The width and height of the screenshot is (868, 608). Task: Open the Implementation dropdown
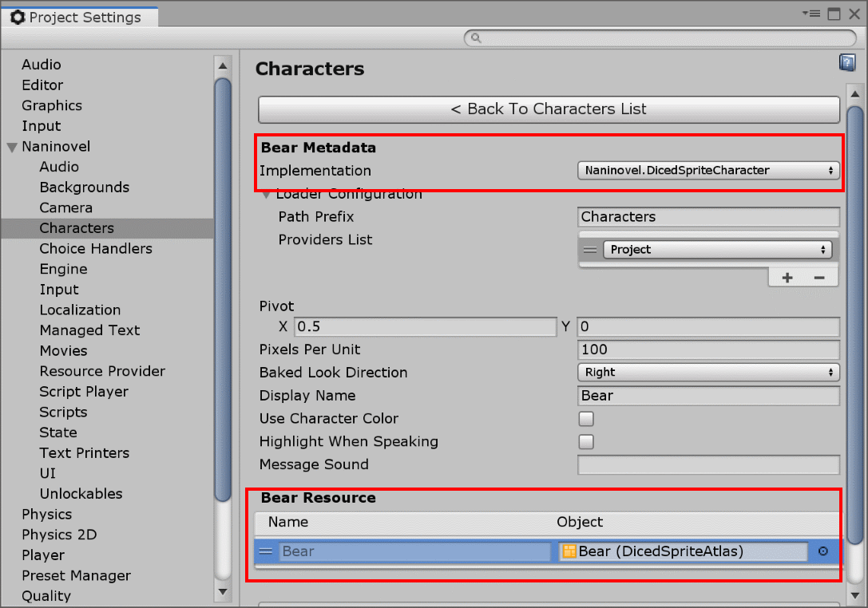tap(707, 170)
